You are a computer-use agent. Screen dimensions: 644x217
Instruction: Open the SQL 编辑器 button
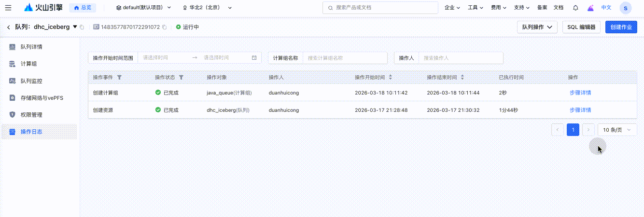point(581,27)
